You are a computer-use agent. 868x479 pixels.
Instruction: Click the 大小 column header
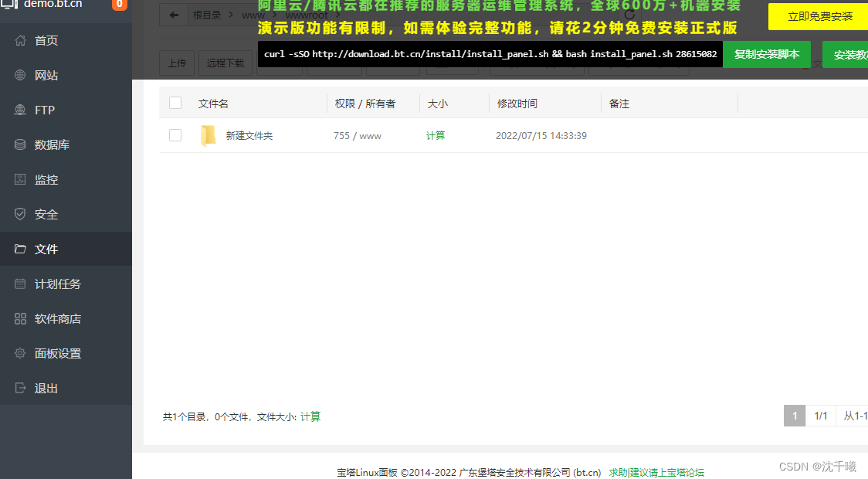437,104
